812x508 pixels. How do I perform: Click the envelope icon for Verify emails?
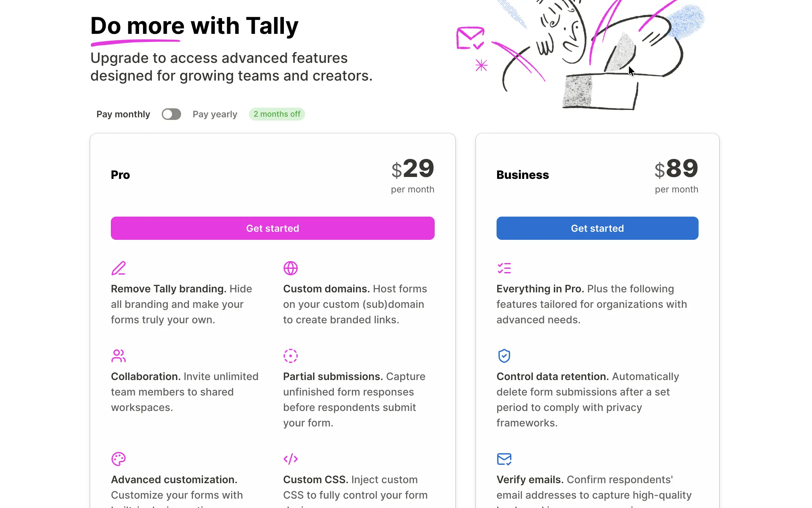coord(504,459)
